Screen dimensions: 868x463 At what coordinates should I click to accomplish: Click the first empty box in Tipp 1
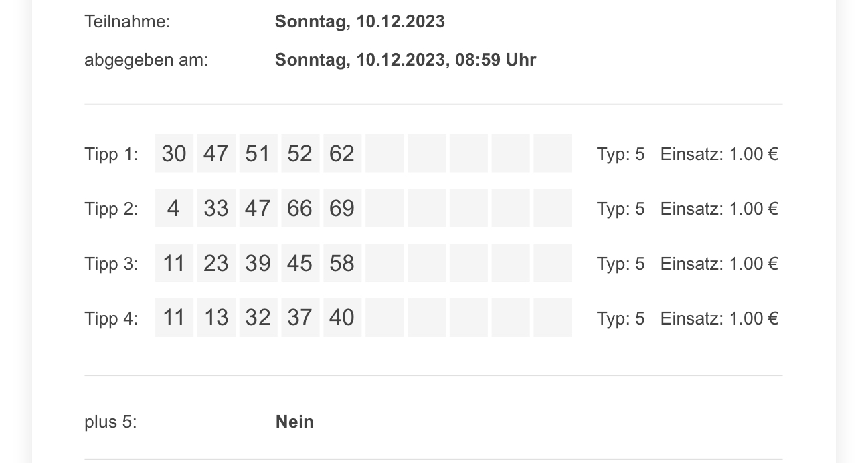384,153
